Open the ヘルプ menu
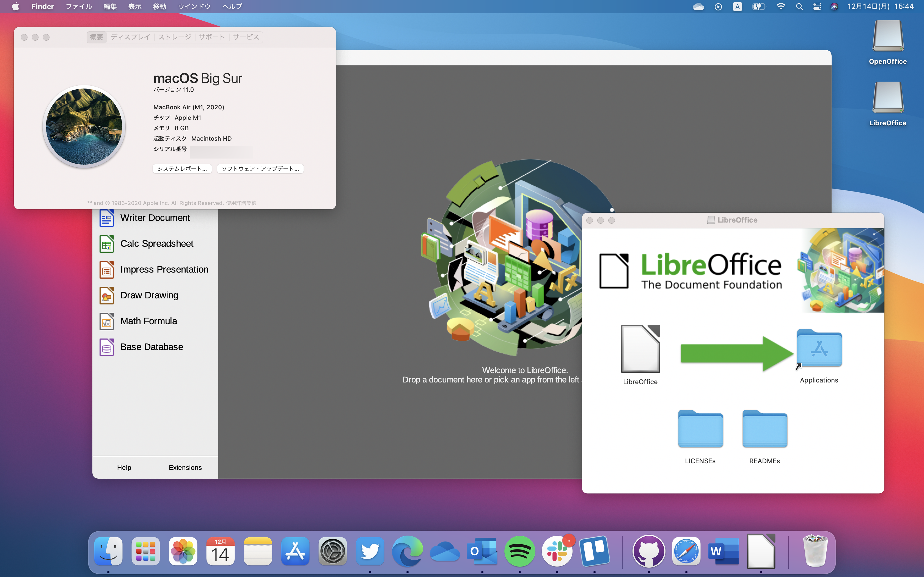 (x=232, y=6)
